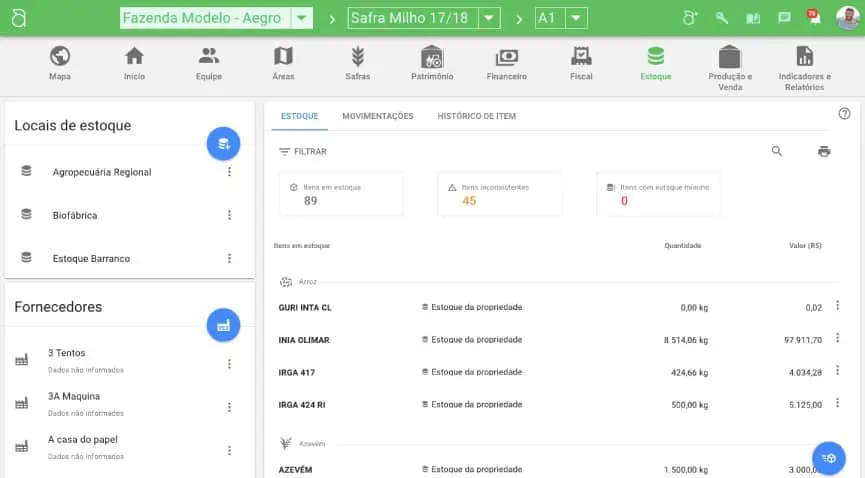865x478 pixels.
Task: Expand the Fazenda Modelo - Aegro dropdown
Action: 302,18
